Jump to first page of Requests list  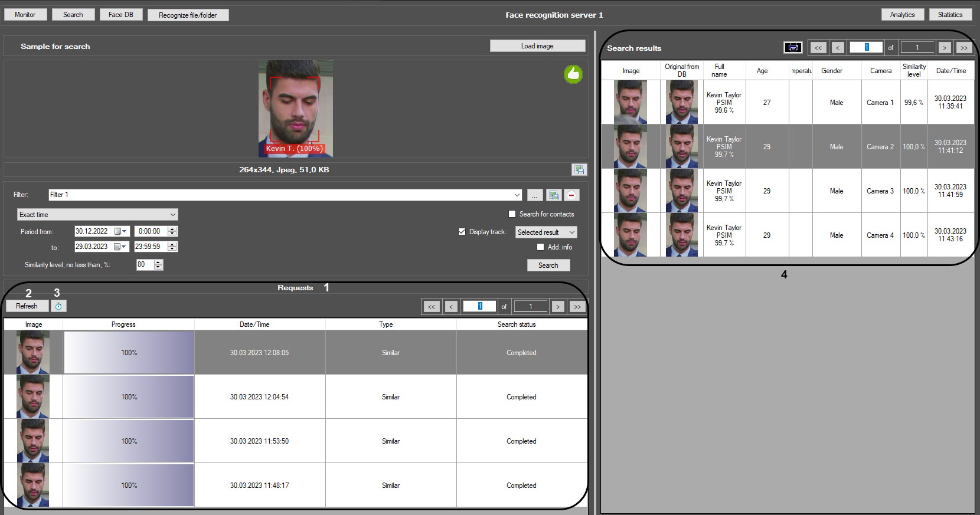coord(432,307)
